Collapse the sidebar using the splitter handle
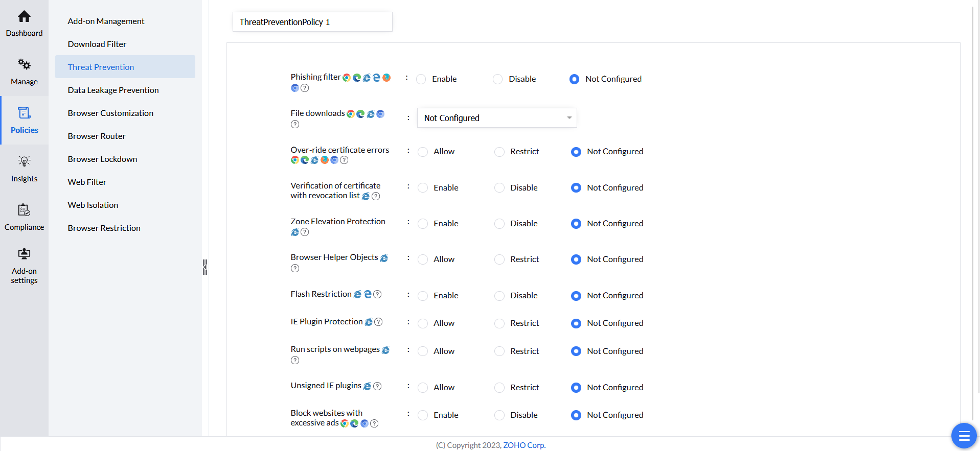The image size is (980, 451). pyautogui.click(x=205, y=267)
